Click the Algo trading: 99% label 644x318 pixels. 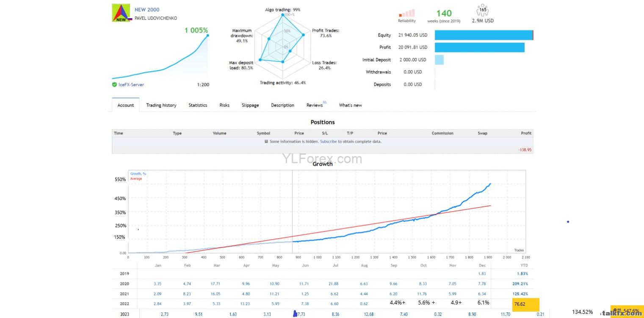[283, 10]
